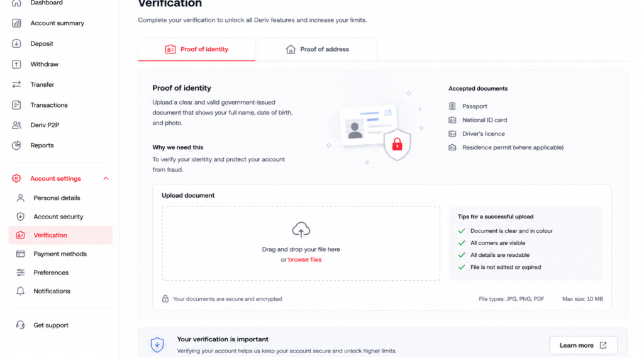Click the Reports pie chart icon
Image resolution: width=644 pixels, height=357 pixels.
[16, 145]
